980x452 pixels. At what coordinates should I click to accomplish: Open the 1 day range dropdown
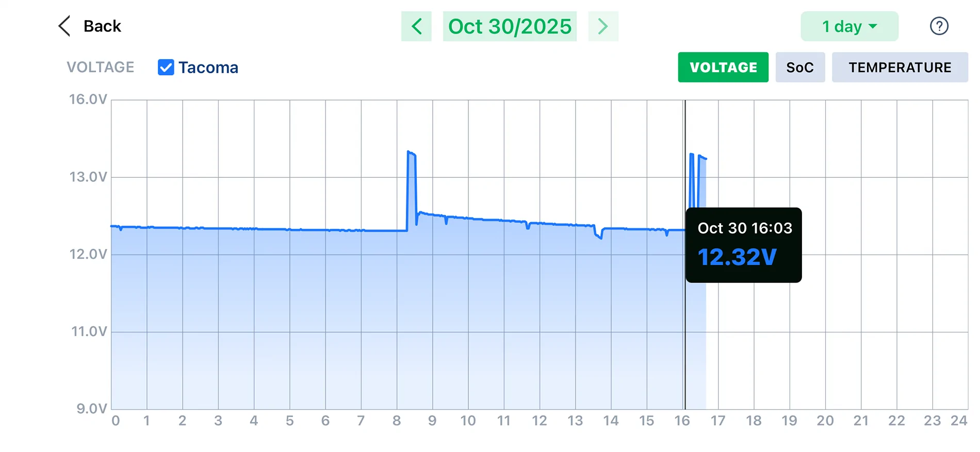[x=848, y=26]
